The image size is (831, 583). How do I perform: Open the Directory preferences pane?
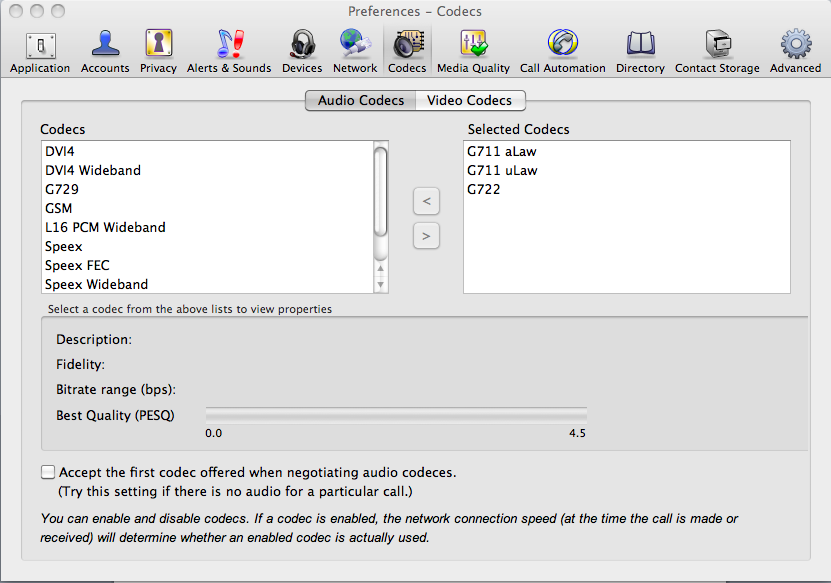click(x=640, y=52)
